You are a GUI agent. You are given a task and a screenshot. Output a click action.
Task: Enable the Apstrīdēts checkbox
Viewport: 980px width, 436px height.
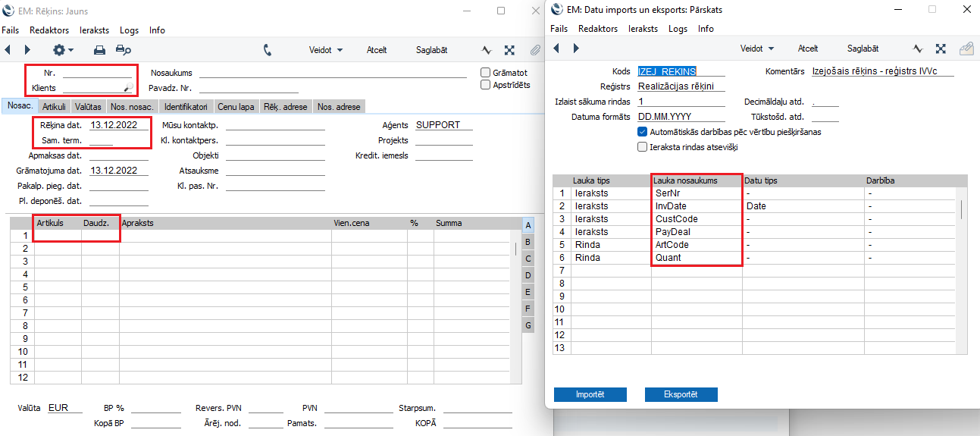486,85
